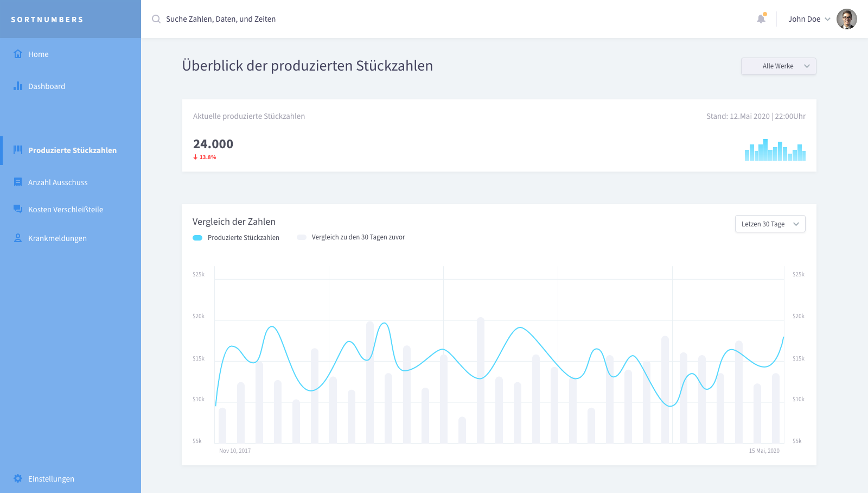The width and height of the screenshot is (868, 493).
Task: Toggle the Produzierte Stückzahlen legend swatch
Action: (197, 238)
